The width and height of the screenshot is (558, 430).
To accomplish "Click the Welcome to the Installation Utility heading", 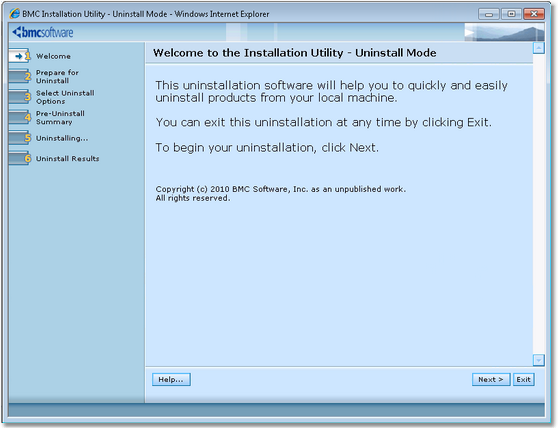I will 295,53.
